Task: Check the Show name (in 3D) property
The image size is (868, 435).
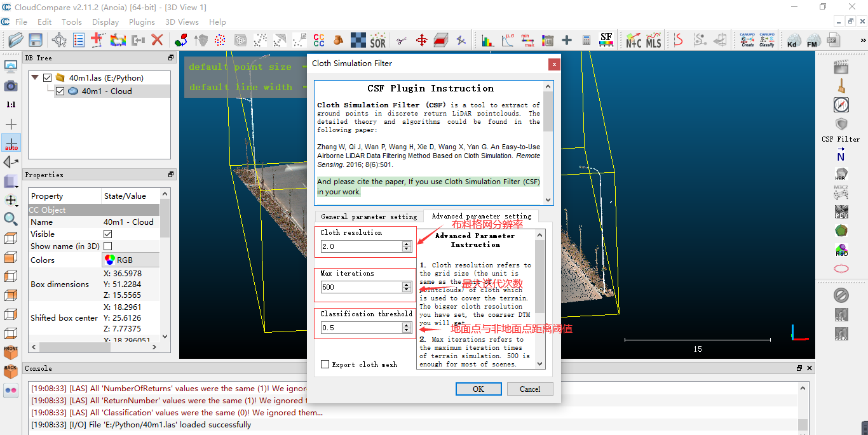Action: (x=107, y=247)
